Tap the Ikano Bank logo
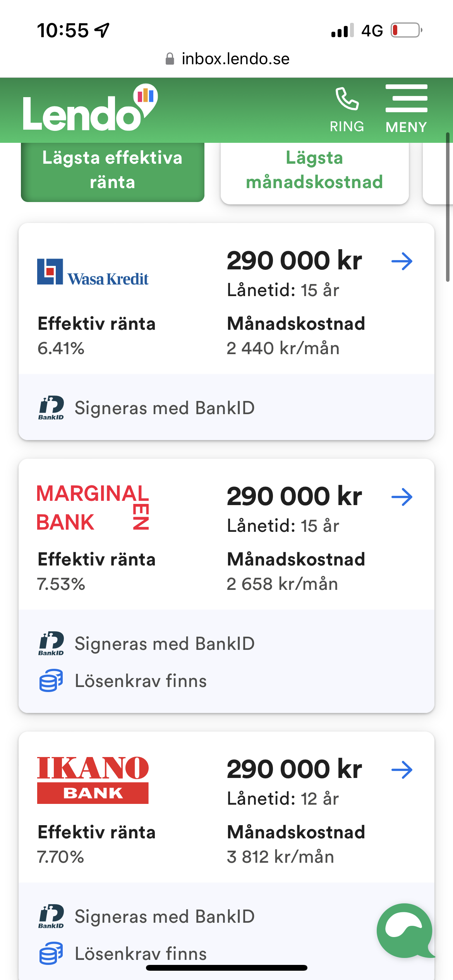This screenshot has width=453, height=980. click(x=93, y=780)
